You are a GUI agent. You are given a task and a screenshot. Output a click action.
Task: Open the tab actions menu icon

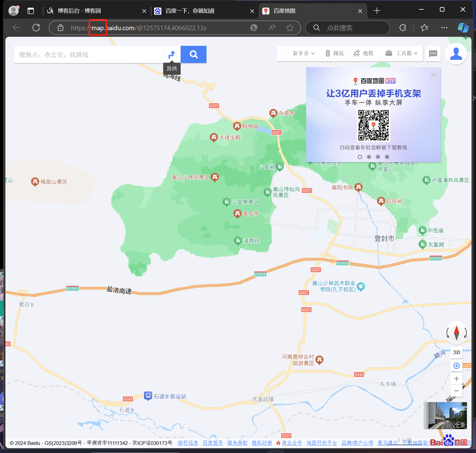point(31,11)
